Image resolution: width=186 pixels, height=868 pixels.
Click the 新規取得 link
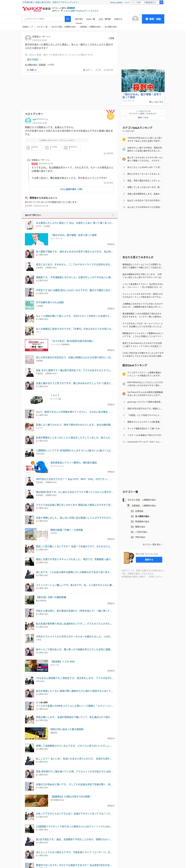point(71,8)
